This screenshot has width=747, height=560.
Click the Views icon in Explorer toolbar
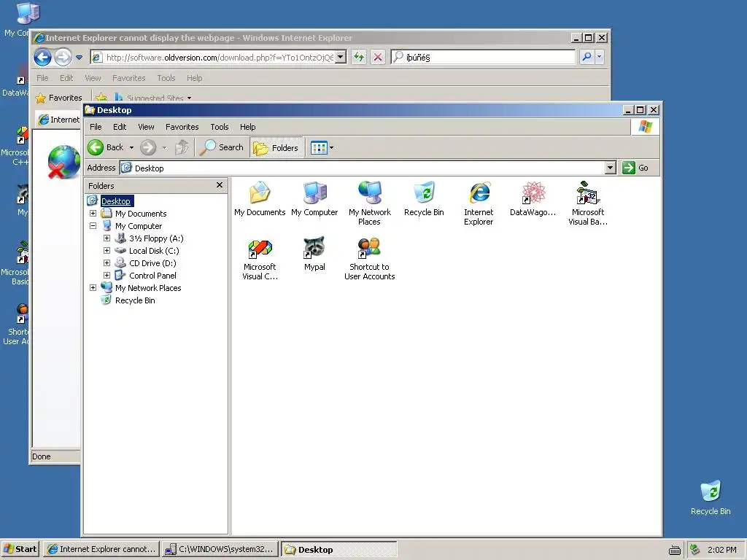[x=319, y=147]
